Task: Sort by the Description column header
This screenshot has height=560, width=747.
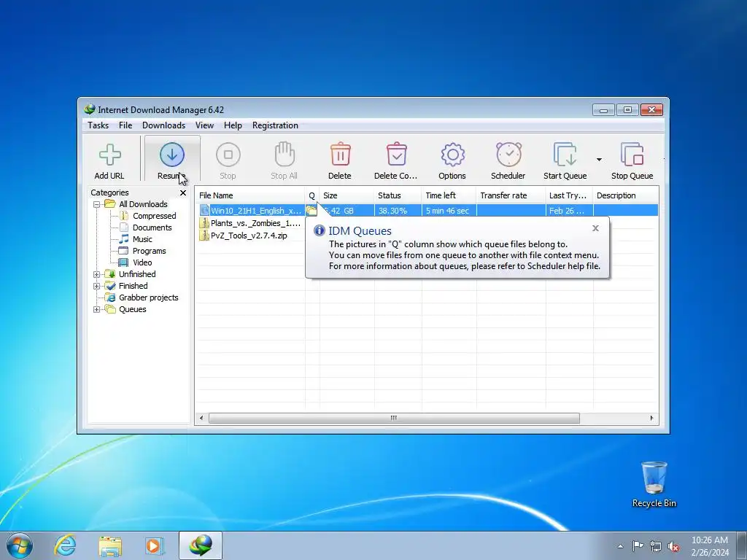Action: point(626,195)
